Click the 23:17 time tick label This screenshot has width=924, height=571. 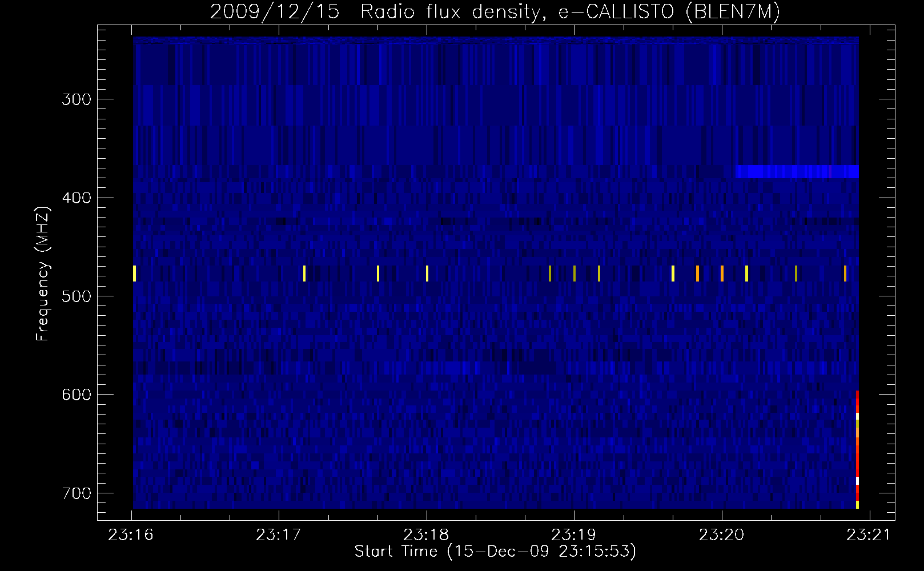point(279,534)
